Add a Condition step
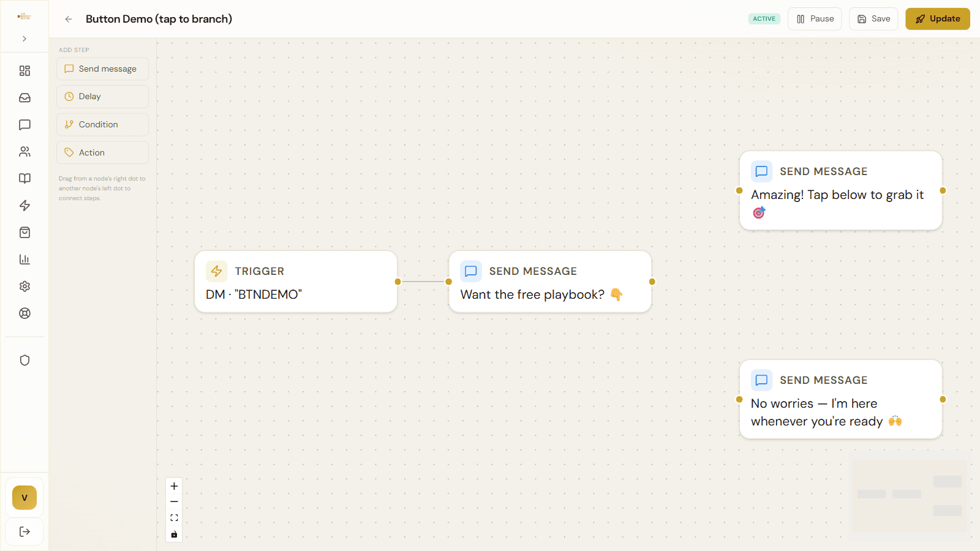 pos(102,124)
